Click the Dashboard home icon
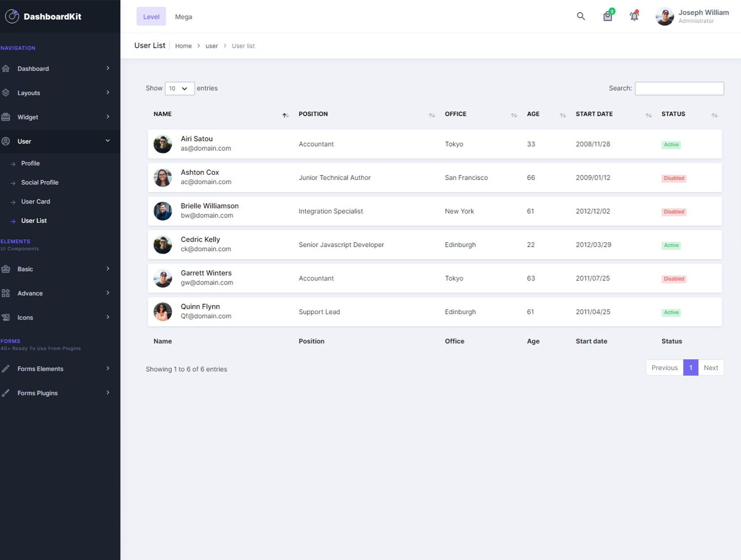741x560 pixels. [6, 69]
